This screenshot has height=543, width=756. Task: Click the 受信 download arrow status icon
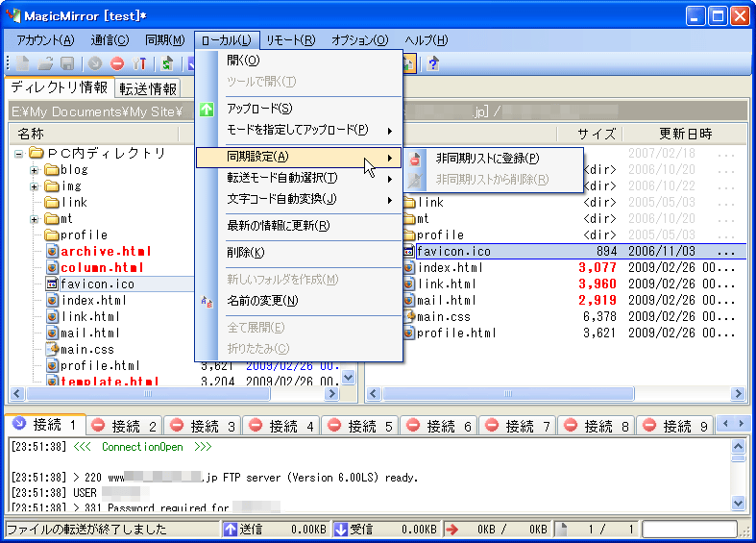click(341, 529)
